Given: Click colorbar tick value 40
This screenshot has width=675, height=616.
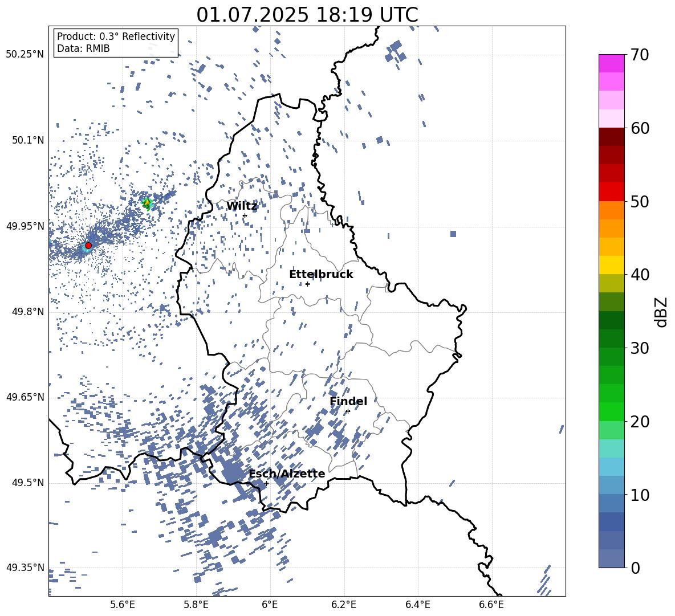Looking at the screenshot, I should coord(640,275).
